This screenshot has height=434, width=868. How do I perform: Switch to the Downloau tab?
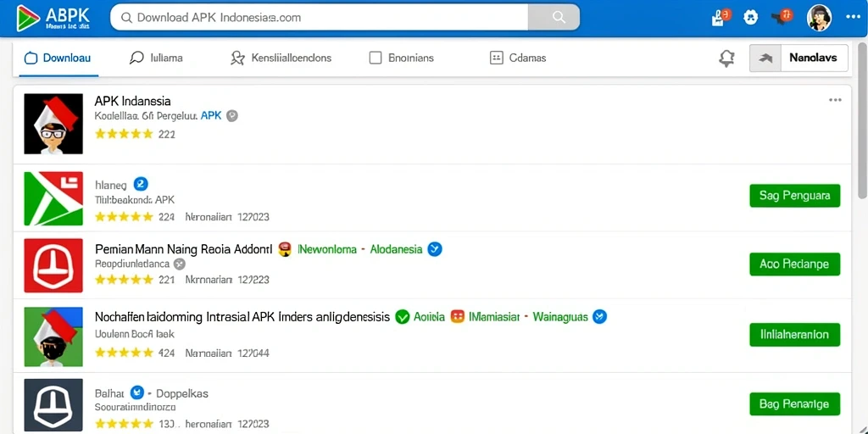(x=58, y=58)
